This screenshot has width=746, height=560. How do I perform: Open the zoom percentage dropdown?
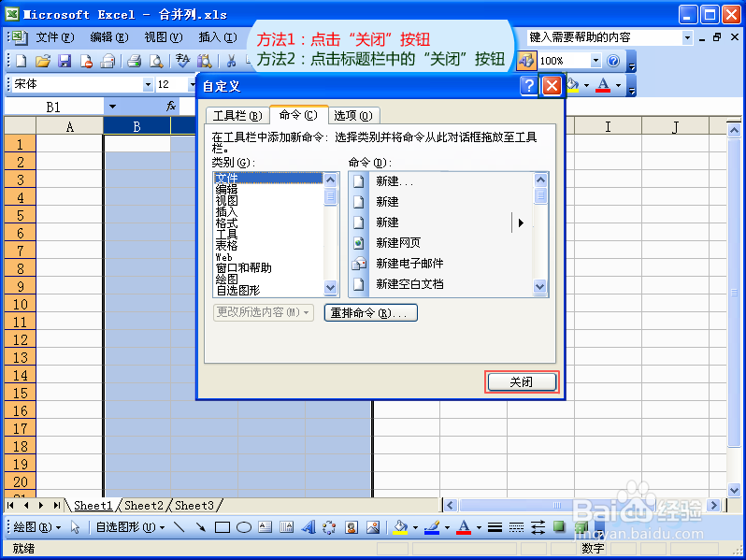click(x=595, y=61)
